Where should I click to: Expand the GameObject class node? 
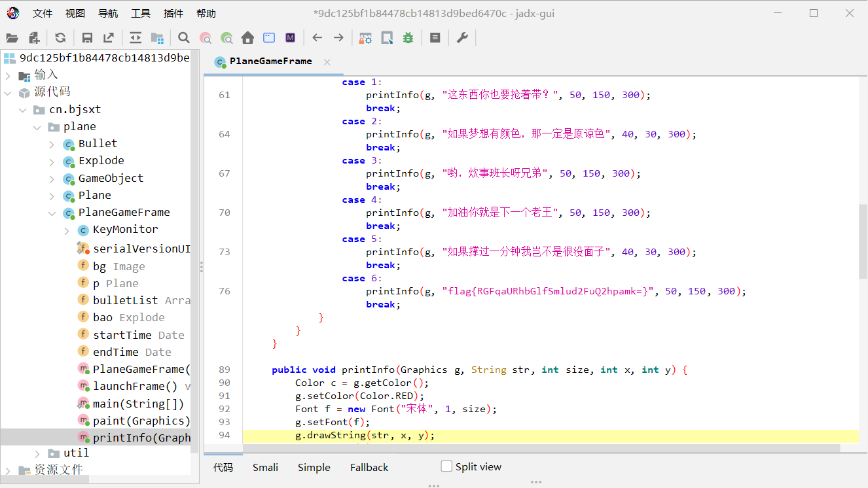pos(52,179)
